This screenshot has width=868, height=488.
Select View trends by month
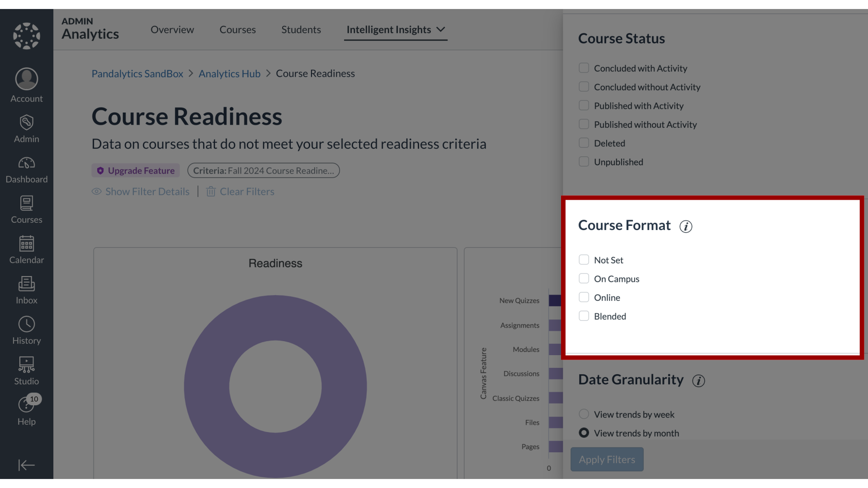tap(584, 433)
